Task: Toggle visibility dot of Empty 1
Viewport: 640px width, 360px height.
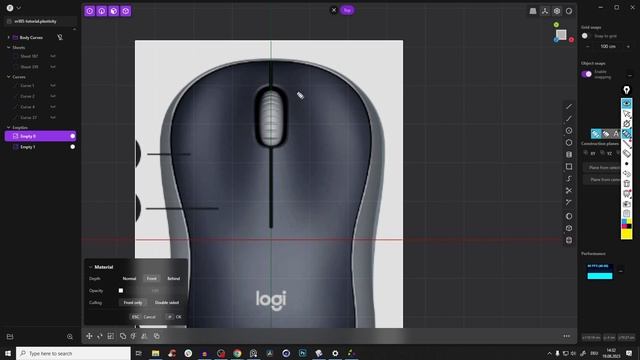Action: (x=73, y=147)
